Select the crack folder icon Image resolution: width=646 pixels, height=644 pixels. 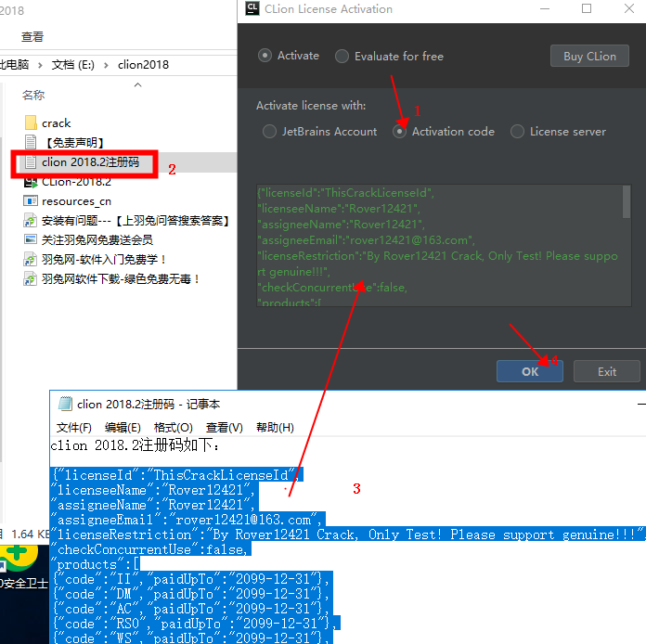click(x=31, y=122)
